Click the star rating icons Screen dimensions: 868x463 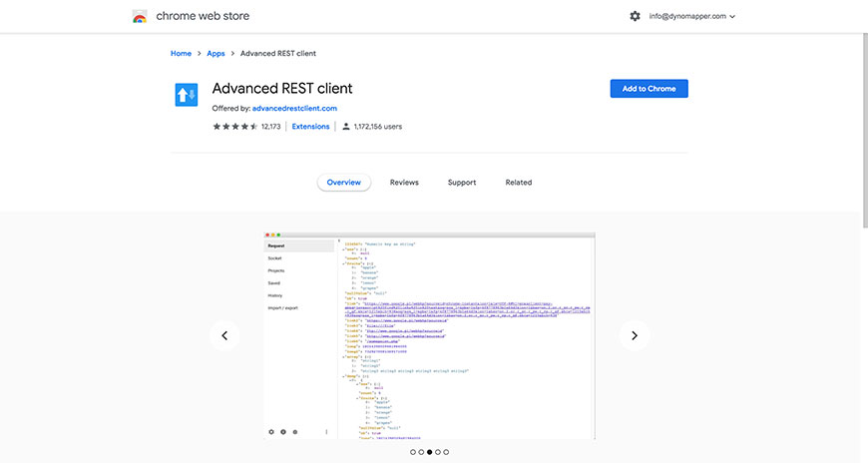pos(234,127)
